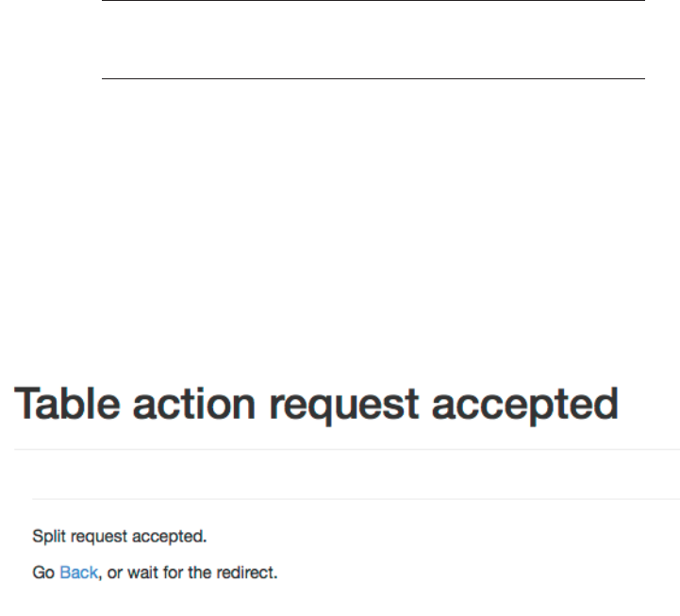
Task: Click the 'Table action request accepted' heading
Action: pyautogui.click(x=316, y=405)
